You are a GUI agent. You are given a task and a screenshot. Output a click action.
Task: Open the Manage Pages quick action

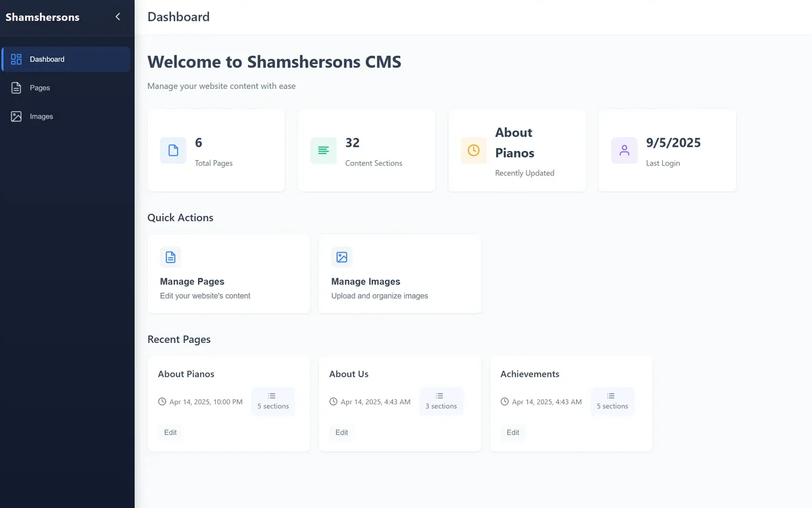click(x=228, y=274)
